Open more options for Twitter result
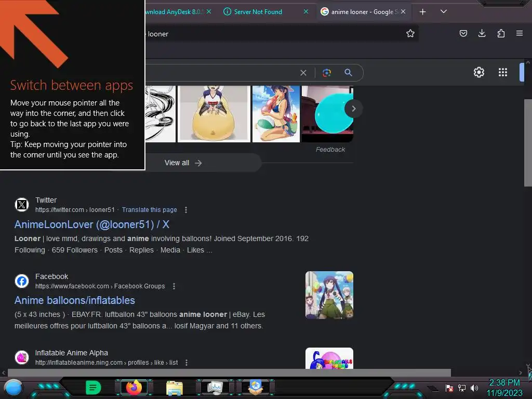This screenshot has height=399, width=532. tap(186, 210)
